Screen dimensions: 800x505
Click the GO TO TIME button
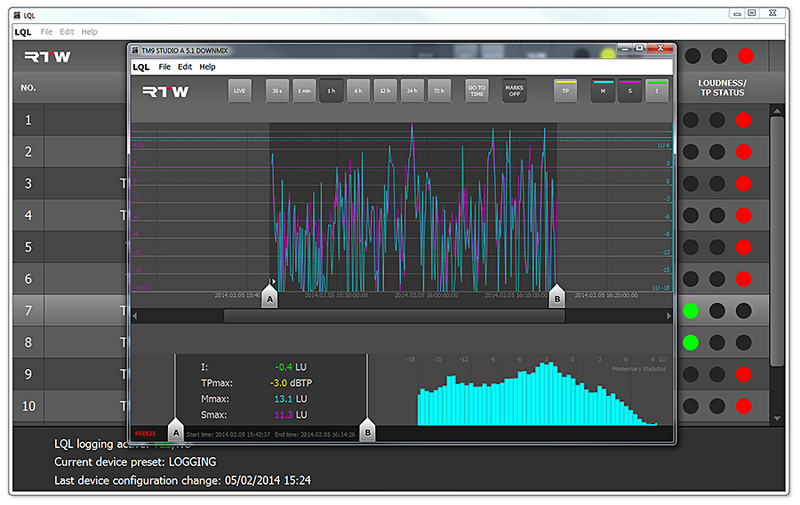477,91
